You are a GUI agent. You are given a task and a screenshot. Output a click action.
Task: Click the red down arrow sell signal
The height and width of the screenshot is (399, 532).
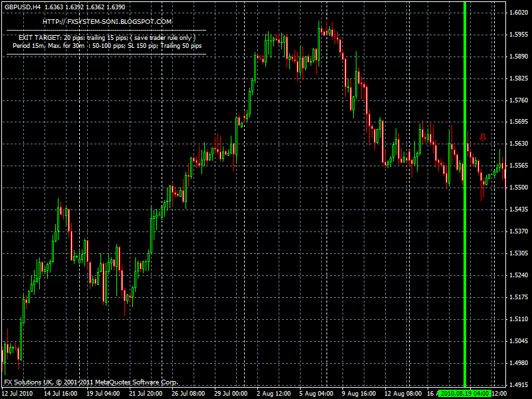(483, 137)
